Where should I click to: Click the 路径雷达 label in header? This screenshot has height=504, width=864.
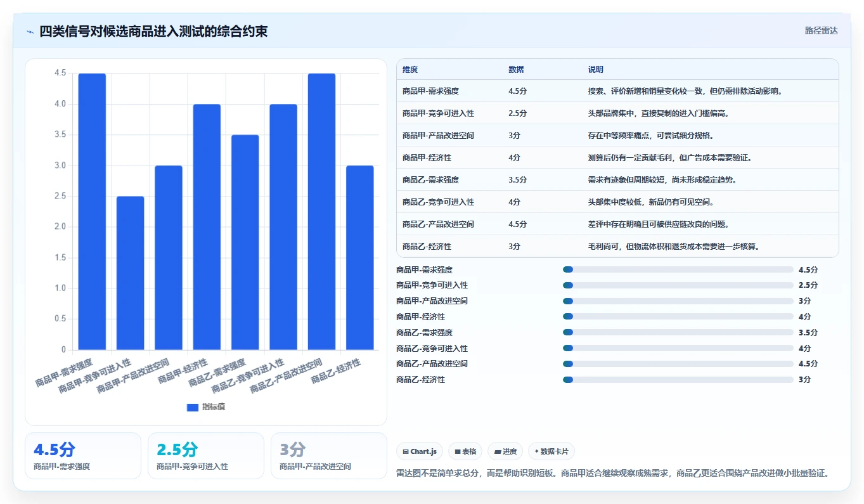point(821,30)
